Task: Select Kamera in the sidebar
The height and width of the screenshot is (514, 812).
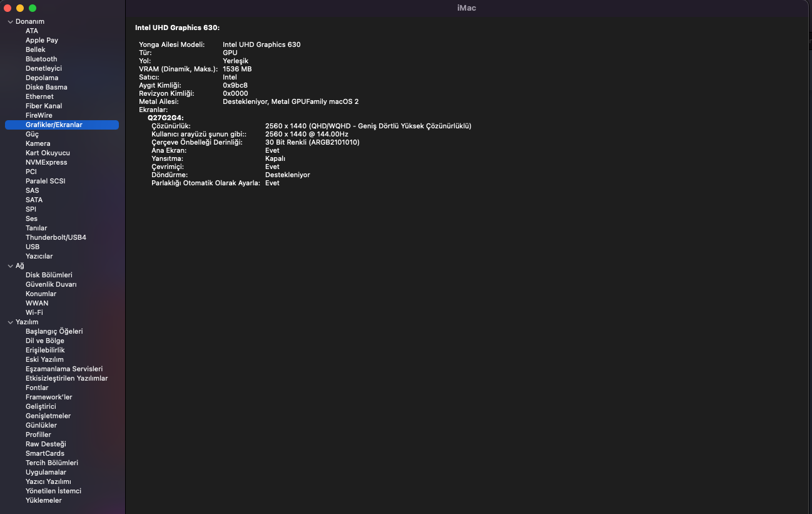Action: click(38, 143)
